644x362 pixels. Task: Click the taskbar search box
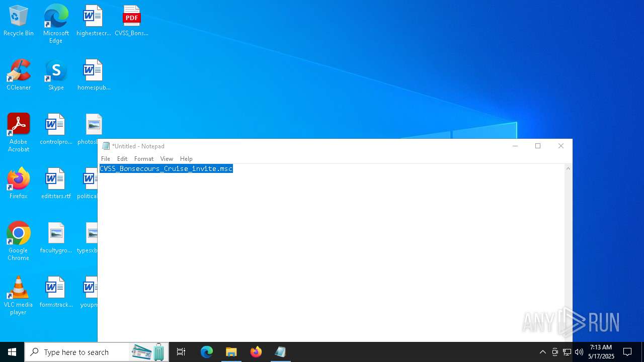[97, 352]
